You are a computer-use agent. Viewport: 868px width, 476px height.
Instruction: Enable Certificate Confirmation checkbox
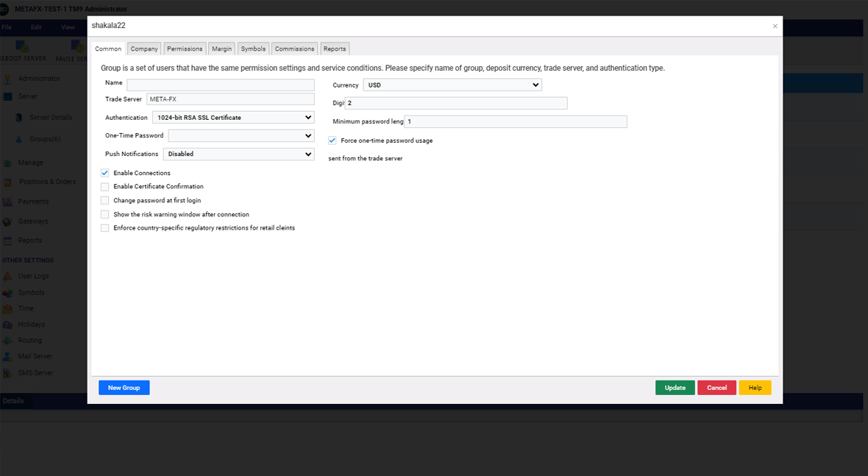click(104, 187)
